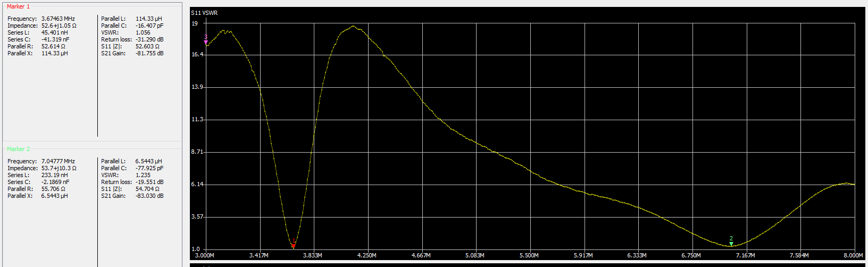Click the 19 label on VSWR axis
The width and height of the screenshot is (868, 267).
coord(195,23)
